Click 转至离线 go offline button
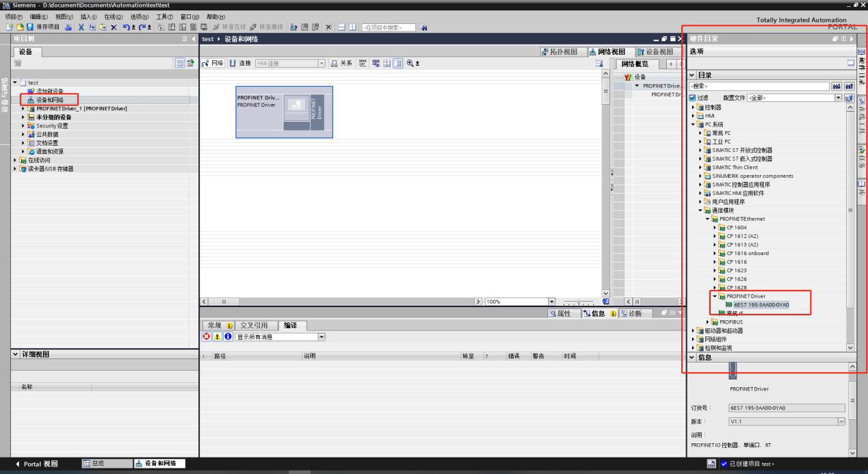Viewport: 868px width, 474px height. pyautogui.click(x=266, y=27)
